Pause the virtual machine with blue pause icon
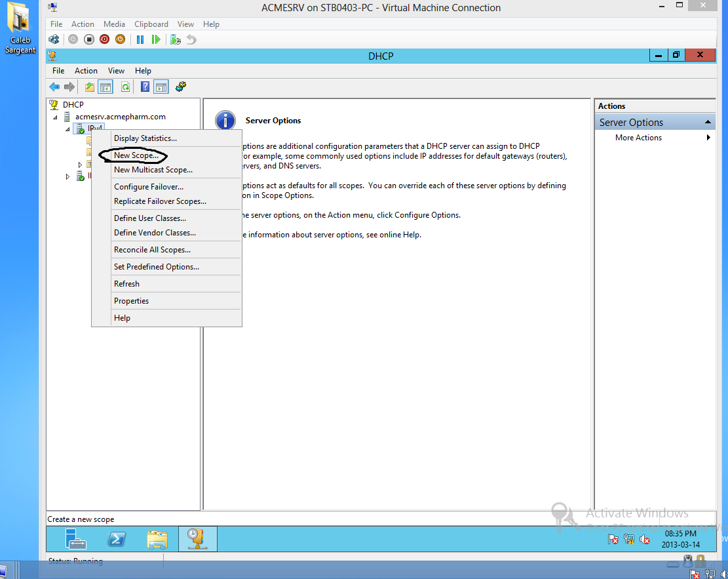 (140, 39)
